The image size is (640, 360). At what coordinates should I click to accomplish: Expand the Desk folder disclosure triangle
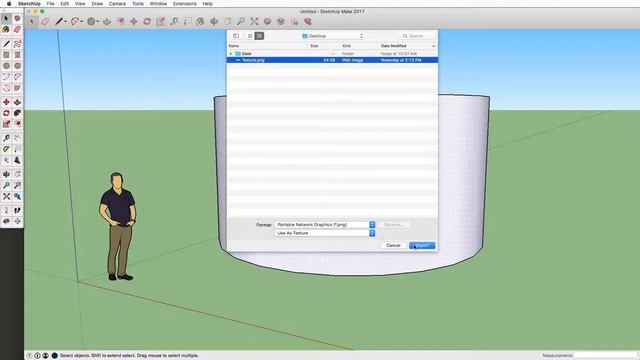point(231,53)
